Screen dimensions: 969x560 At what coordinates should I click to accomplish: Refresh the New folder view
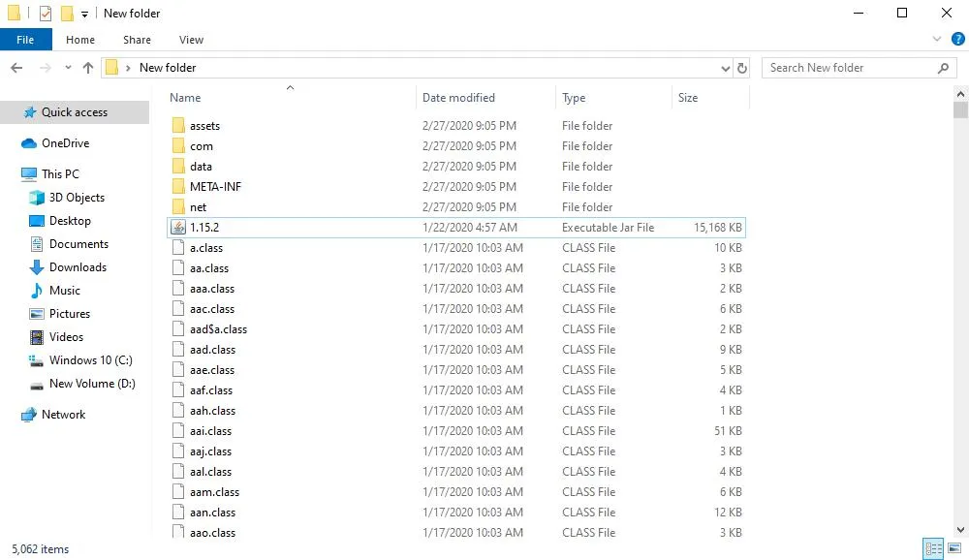(x=742, y=68)
